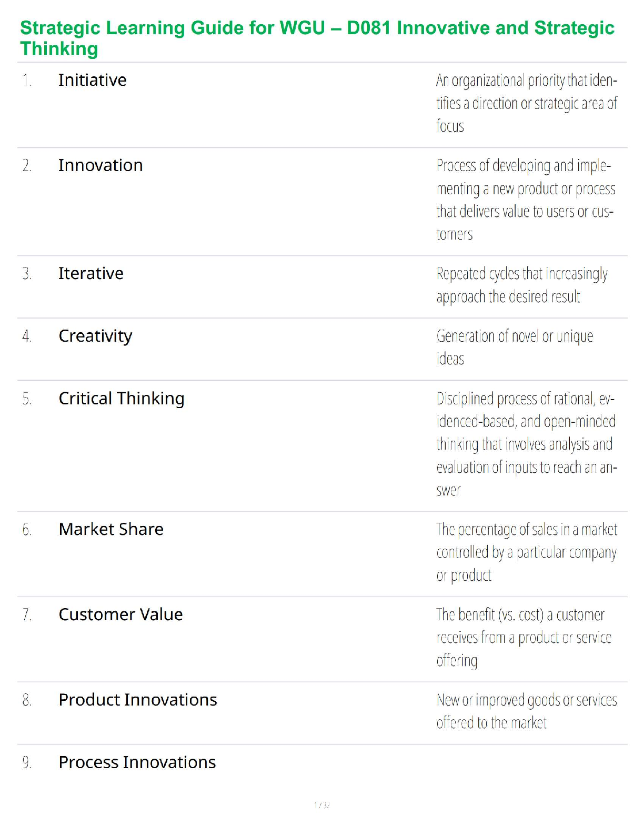Click the "Generation of novel or unique ideas" definition
Image resolution: width=644 pixels, height=834 pixels.
pos(515,347)
